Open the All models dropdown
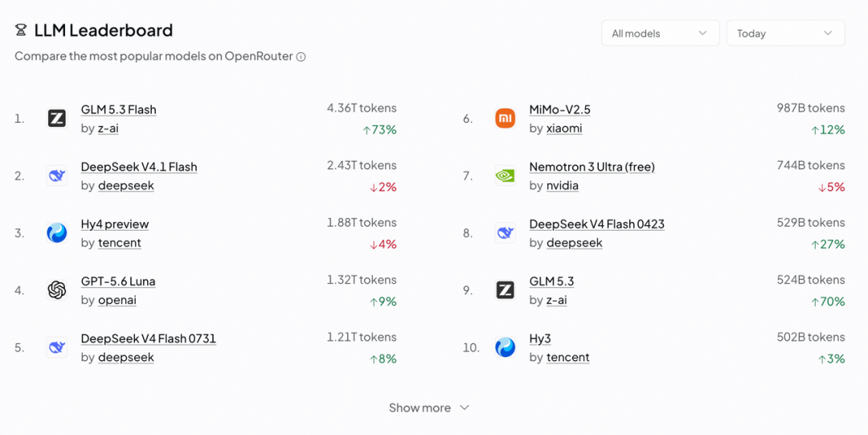Viewport: 868px width, 435px height. pyautogui.click(x=661, y=33)
